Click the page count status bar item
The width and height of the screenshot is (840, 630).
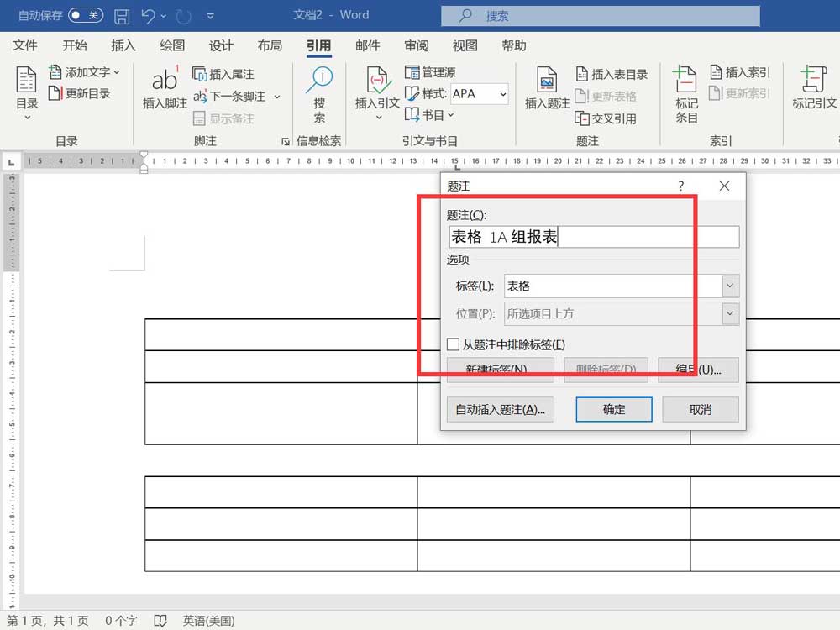point(48,621)
